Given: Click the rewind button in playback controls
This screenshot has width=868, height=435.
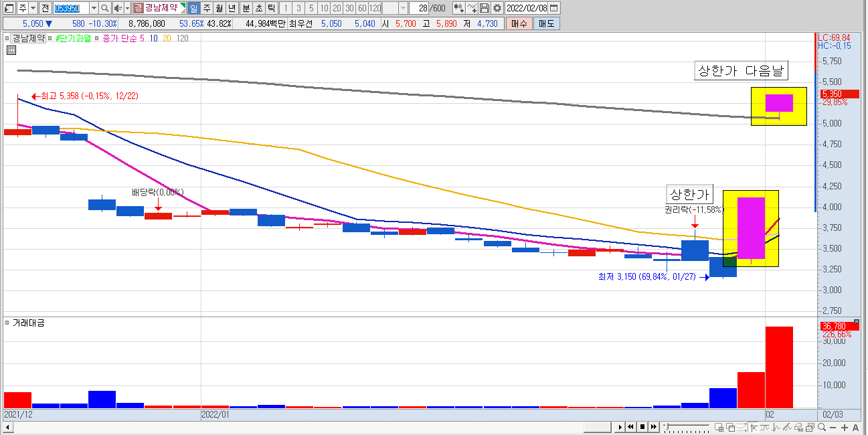Looking at the screenshot, I should click(630, 427).
